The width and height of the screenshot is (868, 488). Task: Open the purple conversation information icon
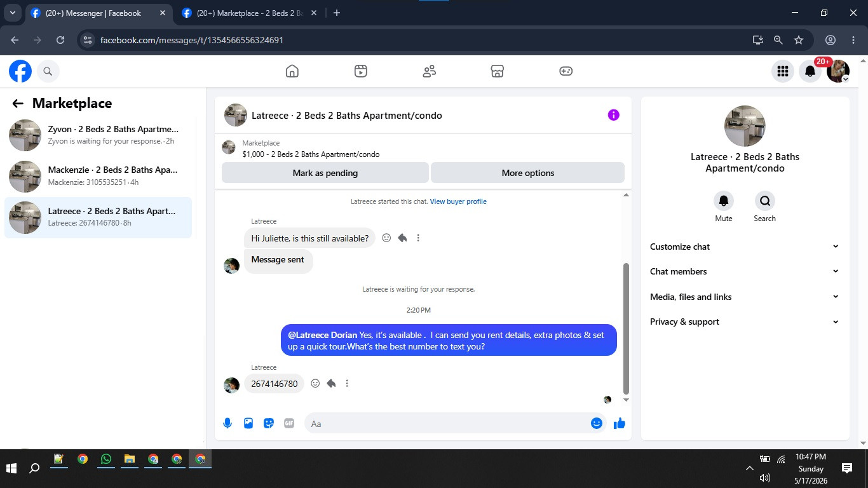click(613, 115)
